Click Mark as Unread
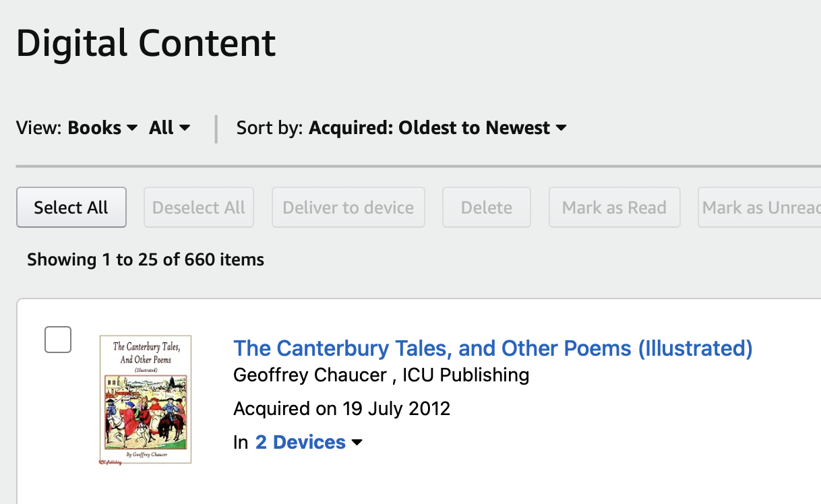Screen dimensions: 821x504 tap(759, 207)
